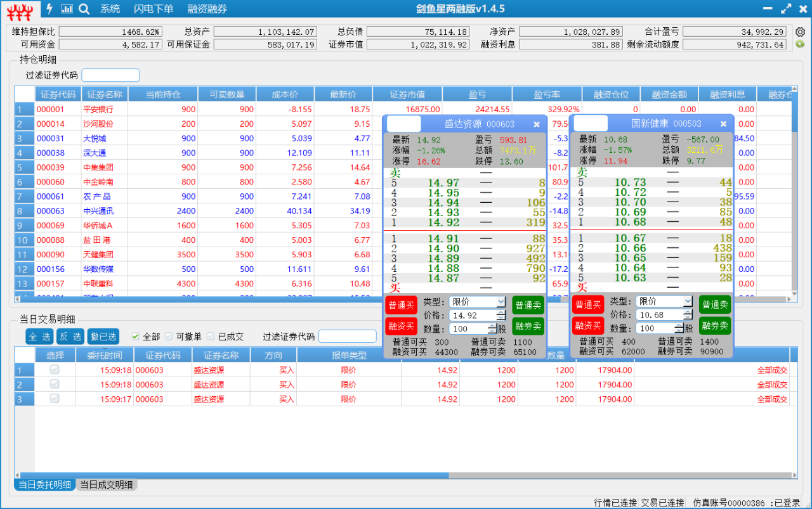Check the 已成交 filter checkbox
This screenshot has width=812, height=509.
point(211,337)
